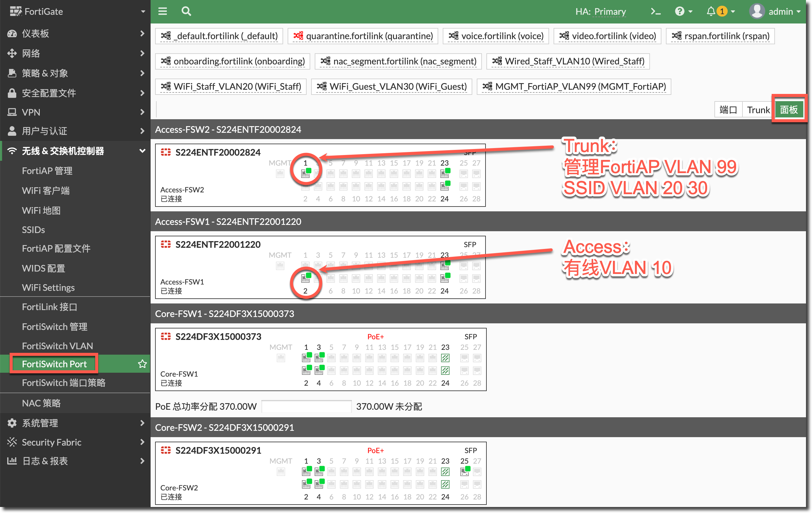
Task: Open the help question mark menu
Action: pyautogui.click(x=679, y=11)
